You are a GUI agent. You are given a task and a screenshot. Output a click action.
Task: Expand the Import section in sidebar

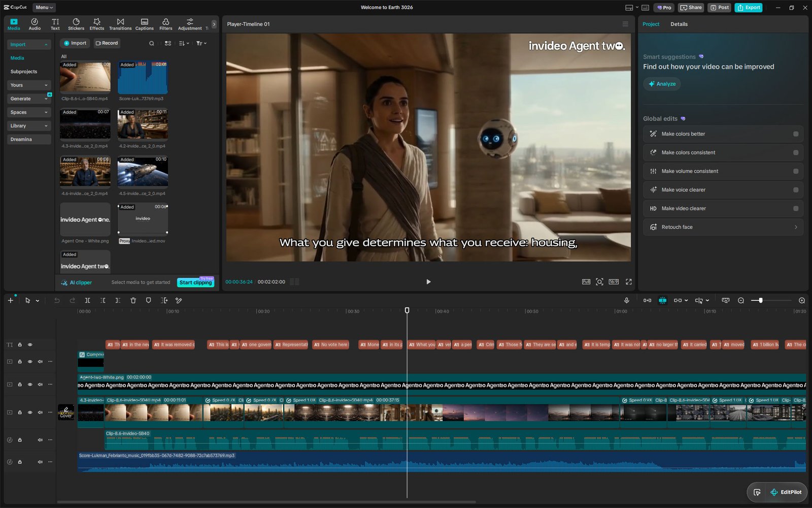[x=28, y=45]
